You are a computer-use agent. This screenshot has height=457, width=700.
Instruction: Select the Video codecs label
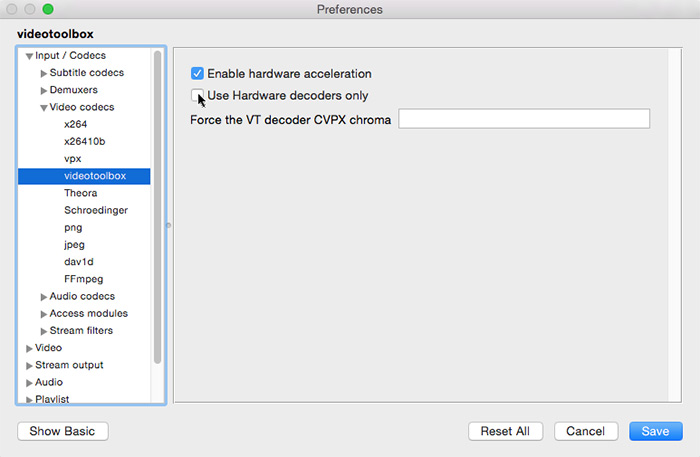[82, 107]
